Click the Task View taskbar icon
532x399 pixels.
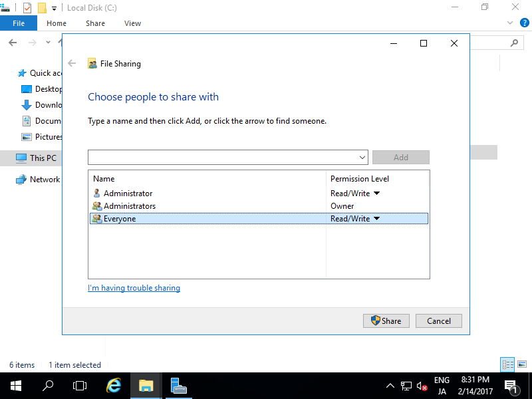pos(80,386)
